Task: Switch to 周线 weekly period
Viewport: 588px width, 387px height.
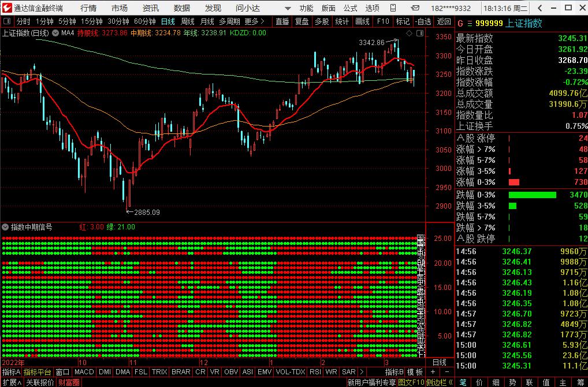Action: tap(188, 22)
